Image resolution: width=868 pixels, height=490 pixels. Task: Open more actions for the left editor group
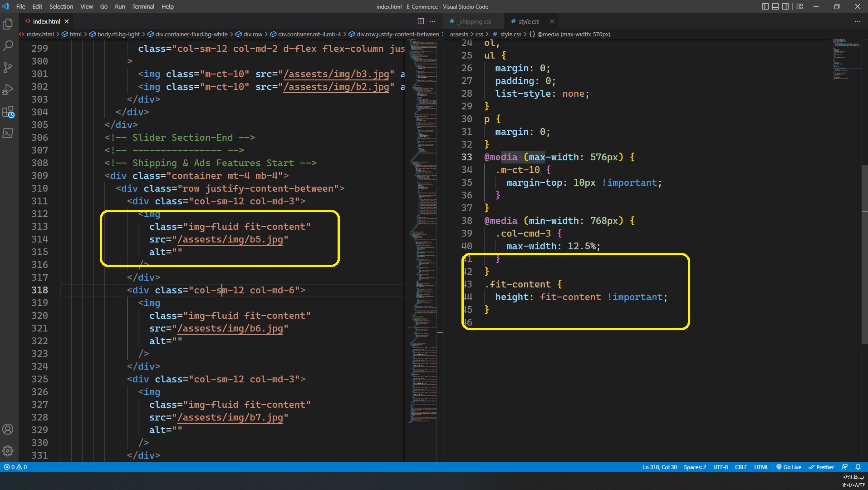(432, 21)
